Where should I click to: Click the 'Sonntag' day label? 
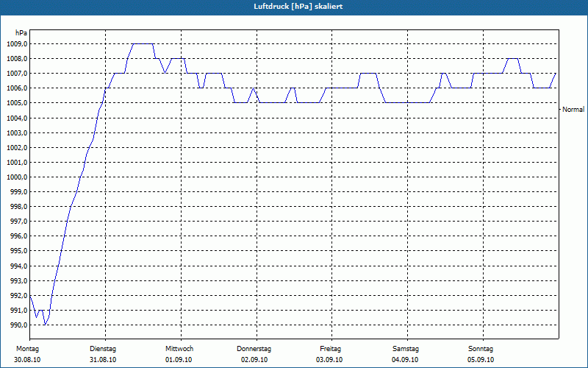click(481, 349)
